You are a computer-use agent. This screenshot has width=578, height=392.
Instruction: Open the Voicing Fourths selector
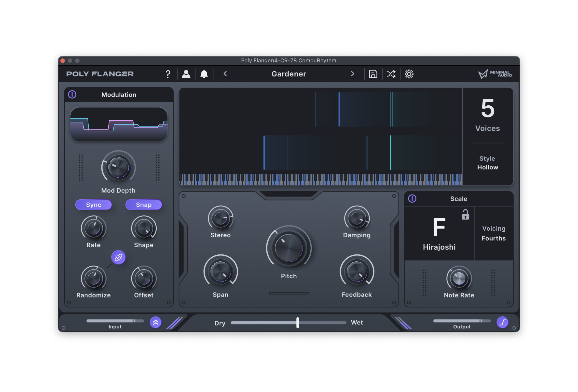pyautogui.click(x=494, y=233)
